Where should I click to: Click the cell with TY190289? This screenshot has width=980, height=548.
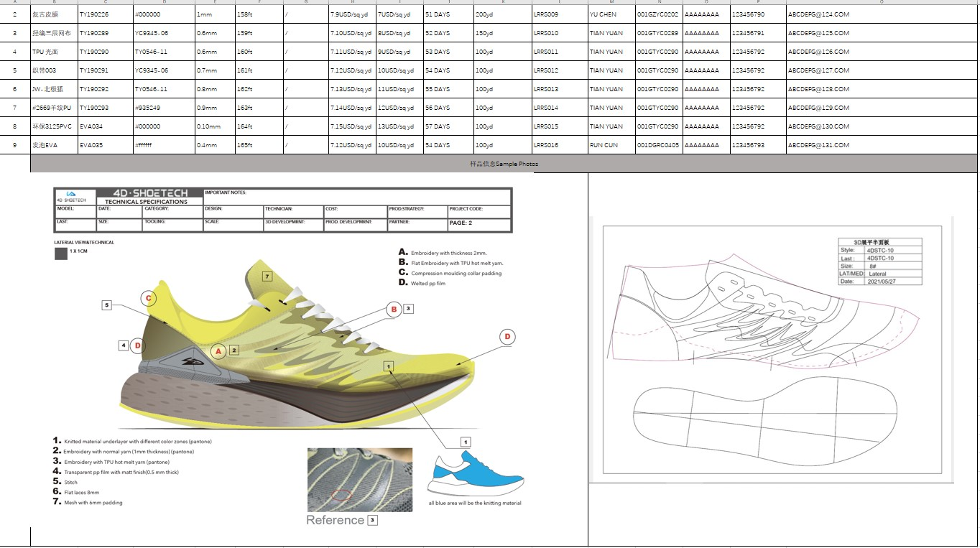[105, 33]
